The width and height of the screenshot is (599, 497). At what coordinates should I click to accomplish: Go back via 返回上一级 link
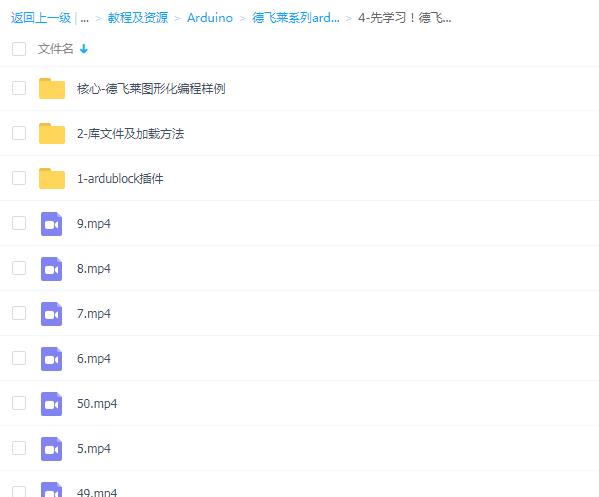[x=41, y=18]
